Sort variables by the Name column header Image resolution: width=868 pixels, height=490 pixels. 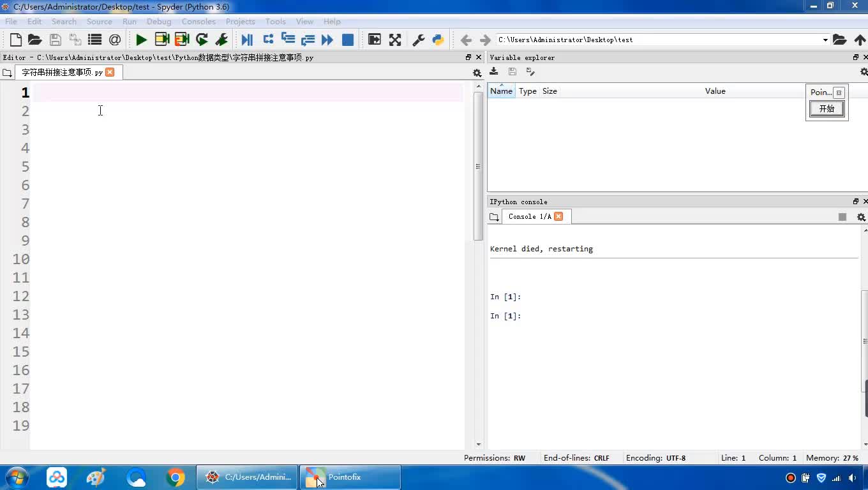(x=501, y=91)
